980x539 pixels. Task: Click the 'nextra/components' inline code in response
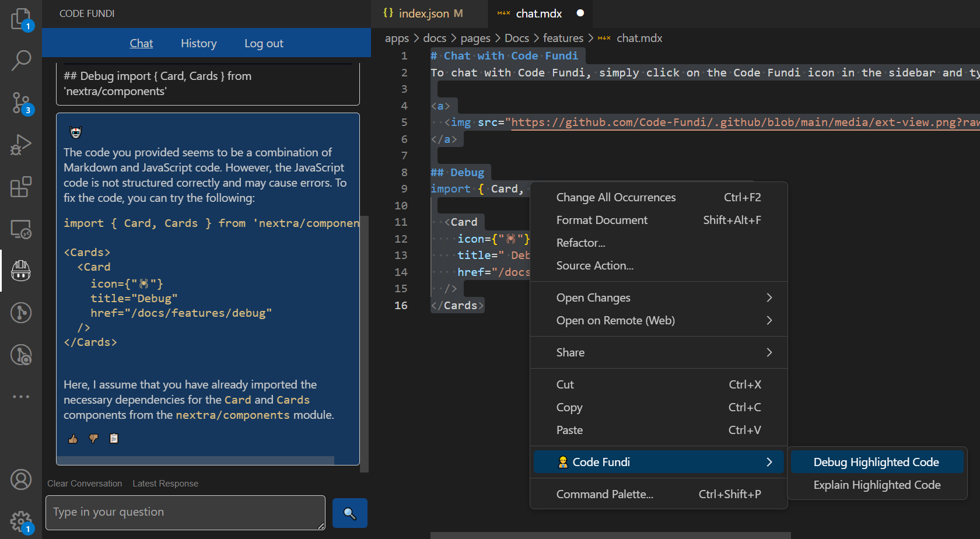(233, 415)
